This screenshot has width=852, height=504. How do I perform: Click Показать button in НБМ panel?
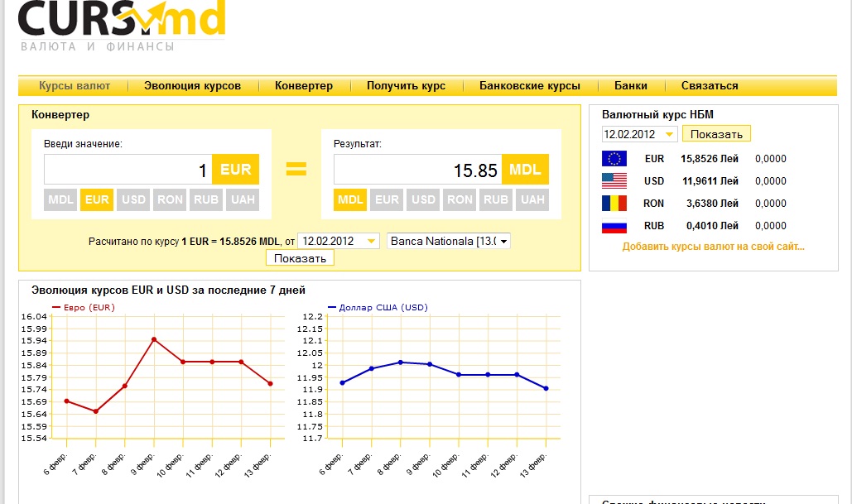(x=716, y=134)
